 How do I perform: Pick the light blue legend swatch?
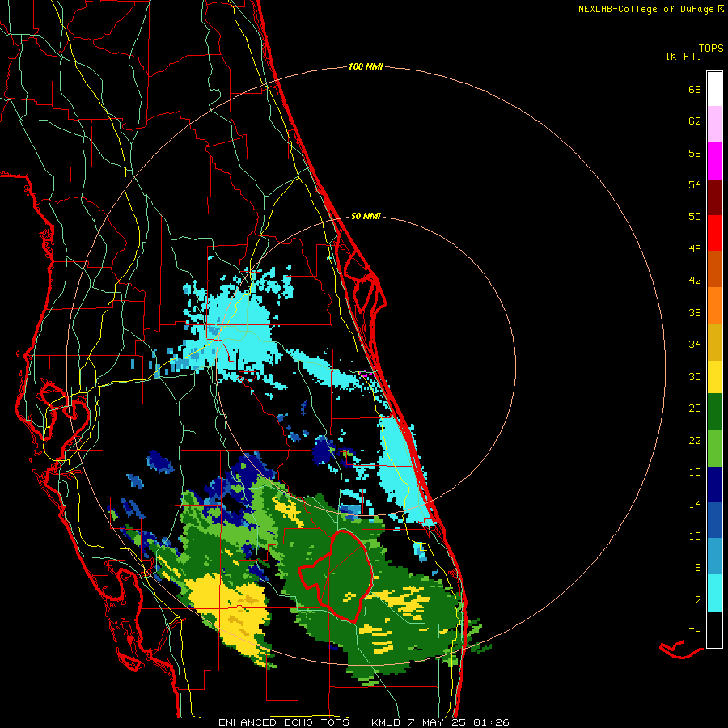(714, 557)
